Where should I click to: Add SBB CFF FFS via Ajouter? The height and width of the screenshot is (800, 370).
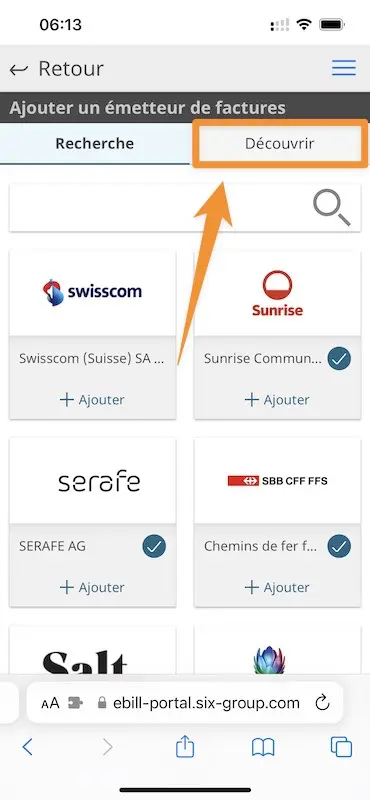(x=277, y=587)
